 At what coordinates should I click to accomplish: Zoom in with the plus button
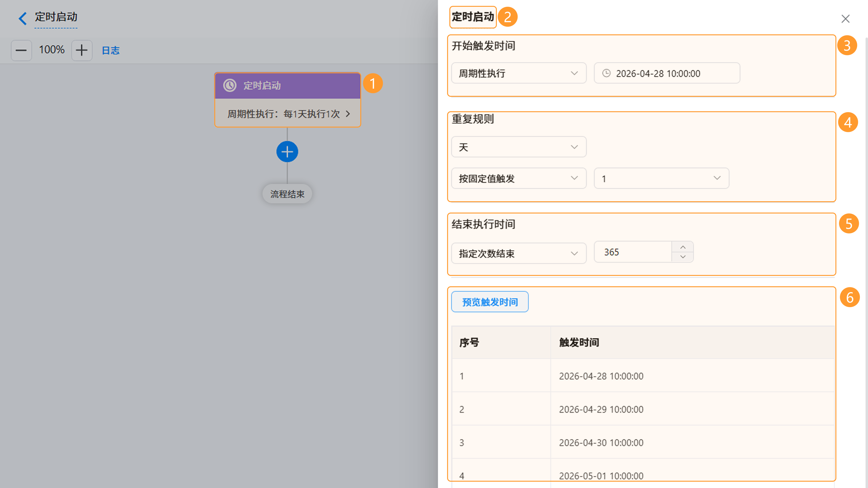point(82,51)
